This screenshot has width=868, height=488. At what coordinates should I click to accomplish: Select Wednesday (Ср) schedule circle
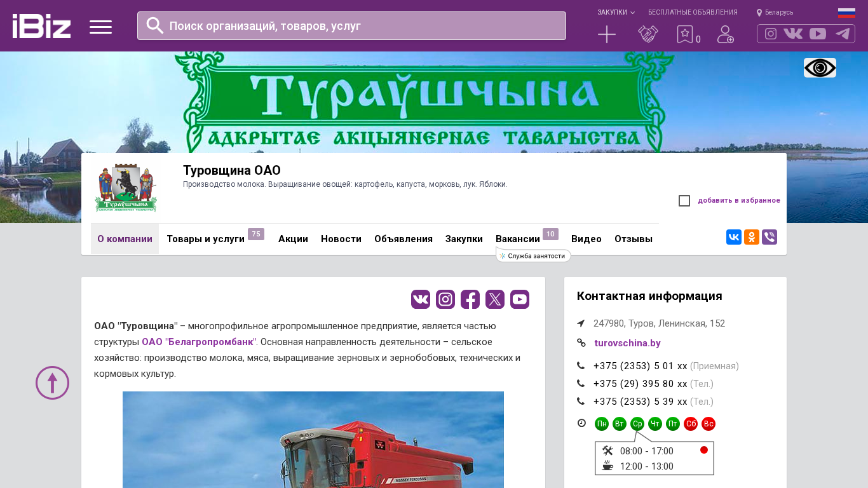(637, 424)
